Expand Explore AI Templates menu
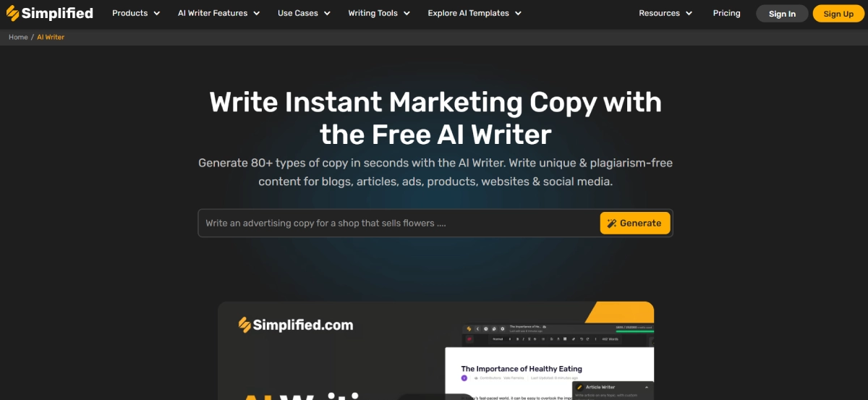 (475, 13)
